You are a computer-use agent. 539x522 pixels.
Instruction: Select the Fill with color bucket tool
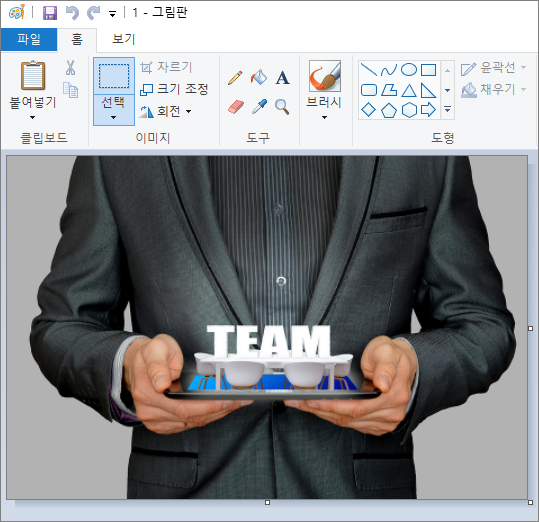[x=259, y=77]
